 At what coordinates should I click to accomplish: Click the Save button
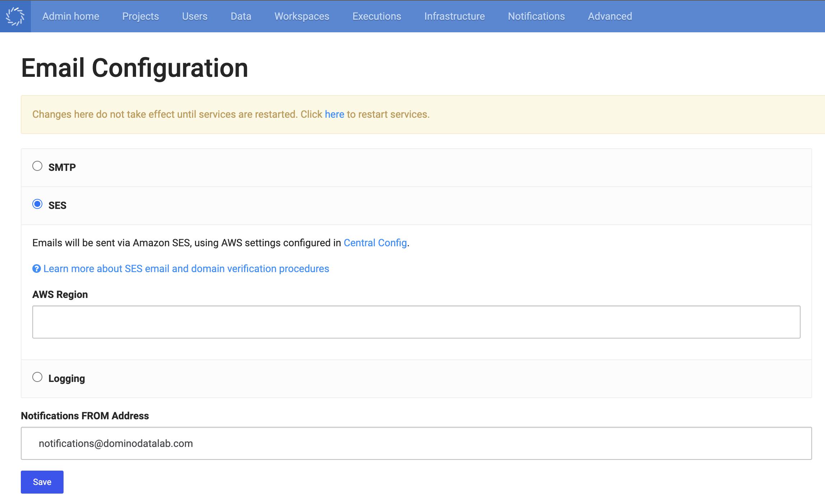pyautogui.click(x=42, y=482)
